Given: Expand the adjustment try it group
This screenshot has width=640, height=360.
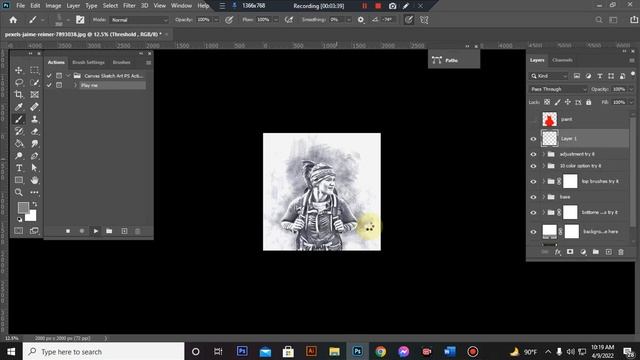Looking at the screenshot, I should (x=543, y=154).
